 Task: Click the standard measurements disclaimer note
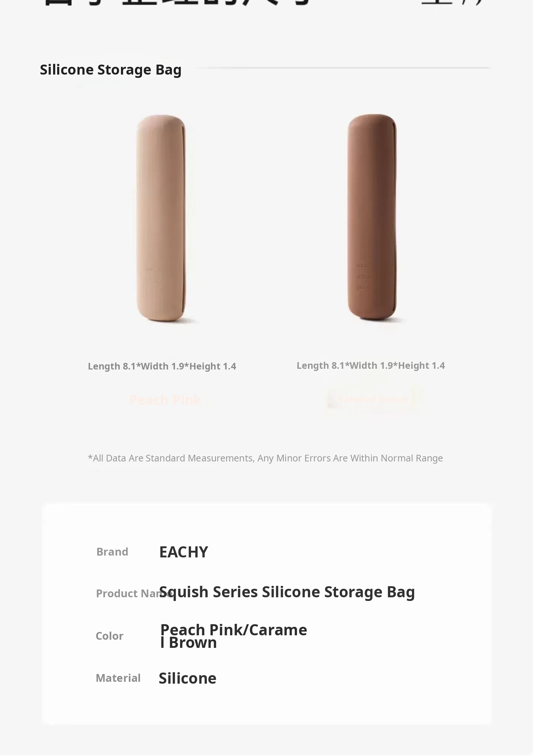pos(265,458)
